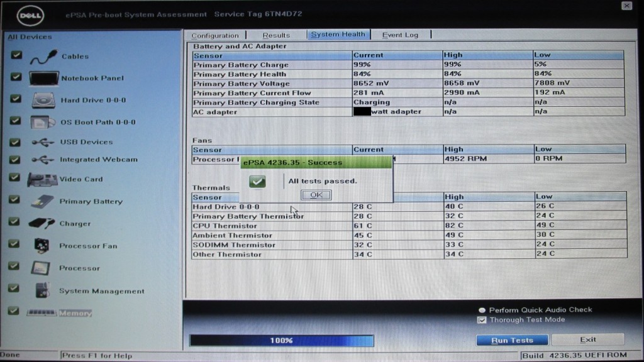Select the Processor chip icon
Screen dimensions: 644x362
(40, 268)
